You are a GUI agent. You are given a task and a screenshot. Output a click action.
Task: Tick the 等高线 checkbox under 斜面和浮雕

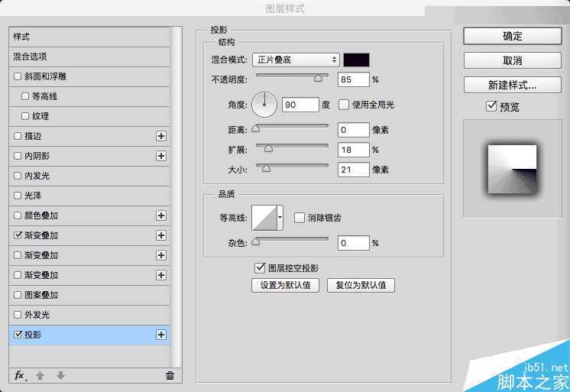[25, 96]
